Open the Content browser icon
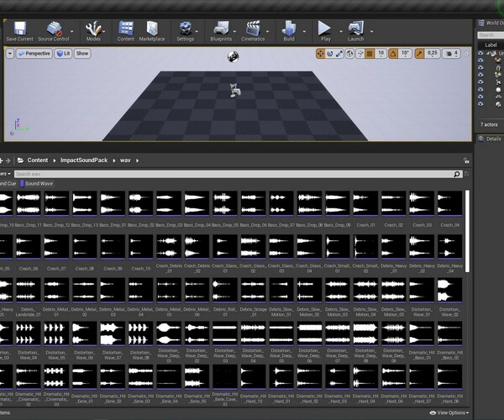This screenshot has width=504, height=420. [126, 29]
